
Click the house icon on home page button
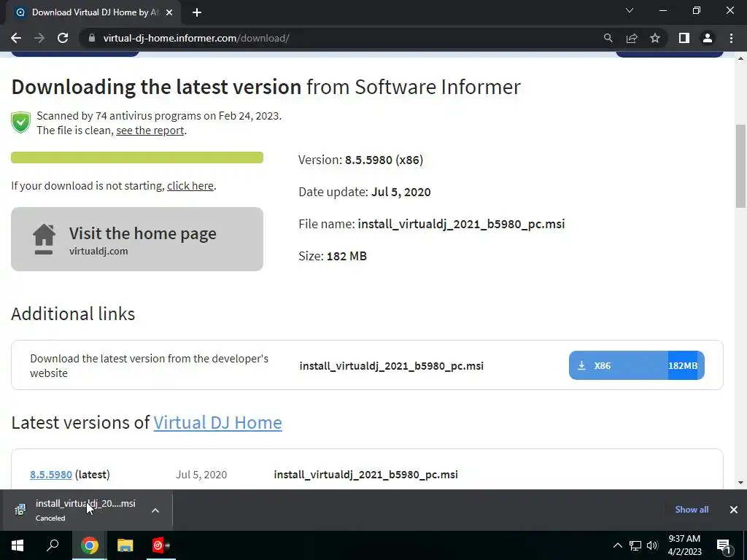tap(44, 239)
